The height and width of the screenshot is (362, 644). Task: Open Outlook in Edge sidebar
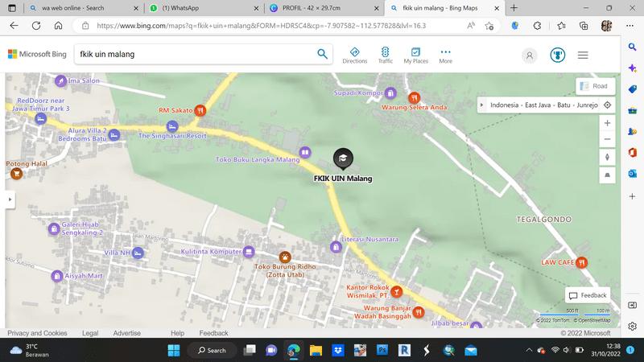[x=633, y=174]
